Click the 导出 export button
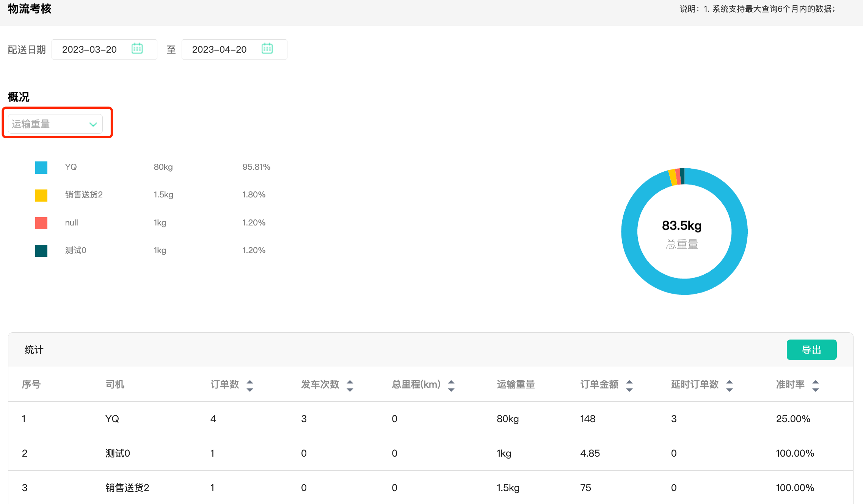The width and height of the screenshot is (863, 504). 811,350
